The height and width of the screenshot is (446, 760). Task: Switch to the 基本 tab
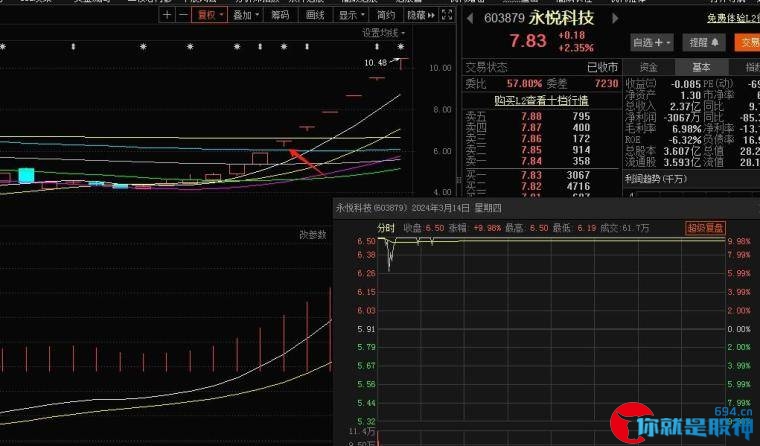coord(701,67)
